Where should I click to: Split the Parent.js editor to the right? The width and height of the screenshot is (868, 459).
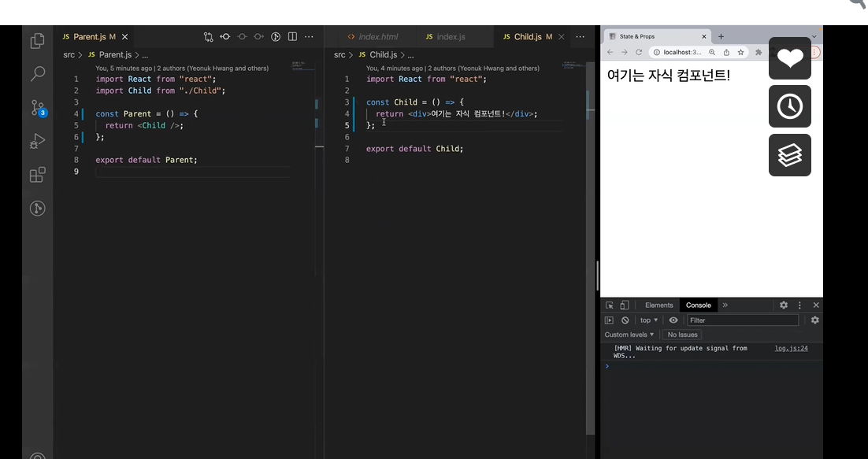click(292, 36)
